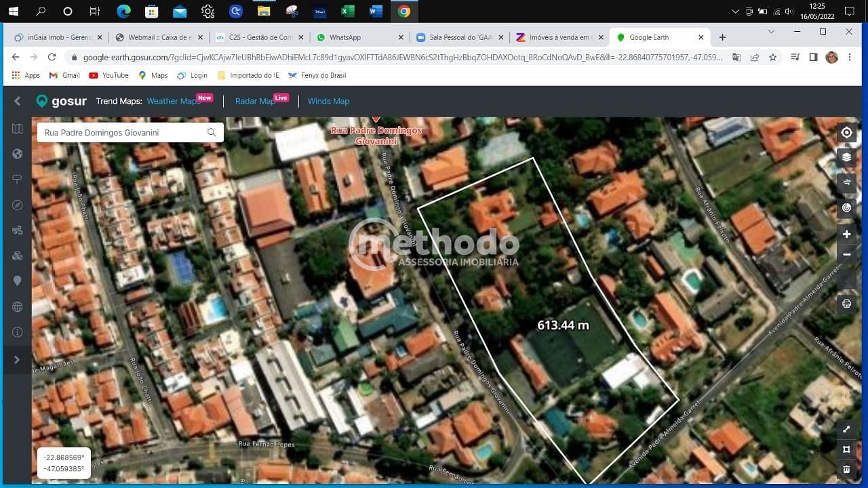
Task: Open the Winds Map menu item
Action: tap(328, 101)
